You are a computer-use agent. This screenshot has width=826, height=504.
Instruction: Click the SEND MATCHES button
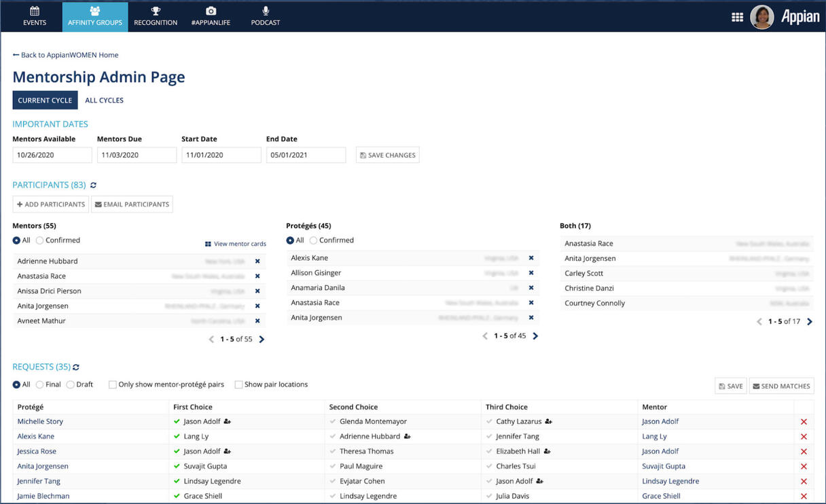(781, 385)
